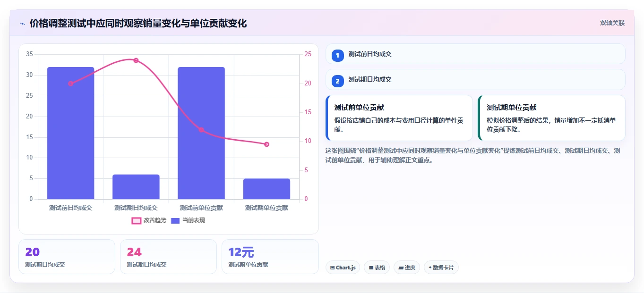Toggle the 改善趋势 legend item
644x293 pixels.
point(149,220)
